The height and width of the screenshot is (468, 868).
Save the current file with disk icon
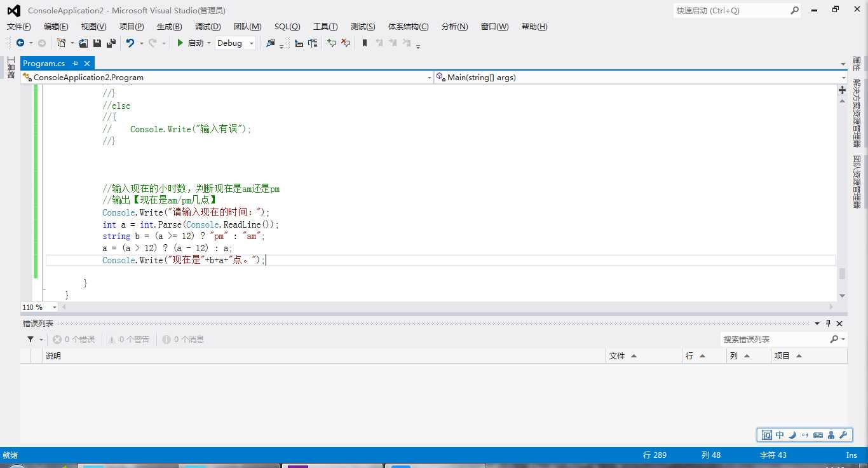(97, 43)
